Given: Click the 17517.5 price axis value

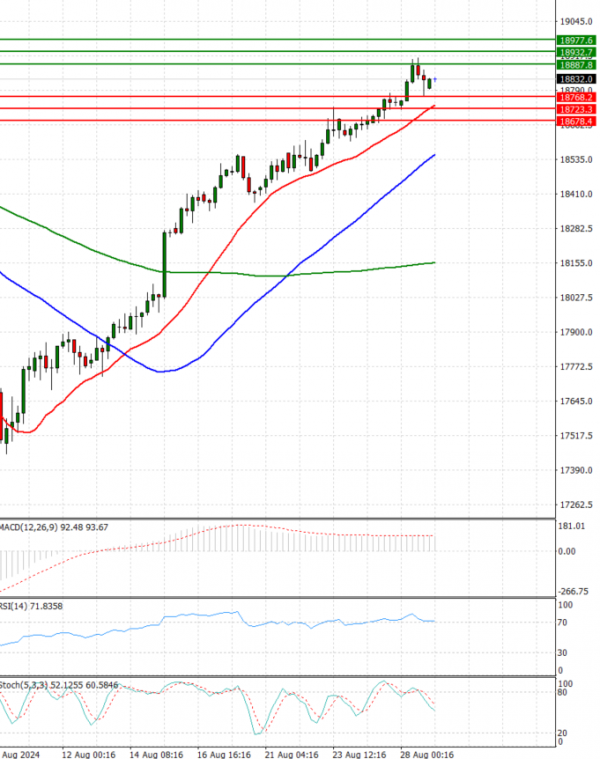Looking at the screenshot, I should tap(576, 436).
